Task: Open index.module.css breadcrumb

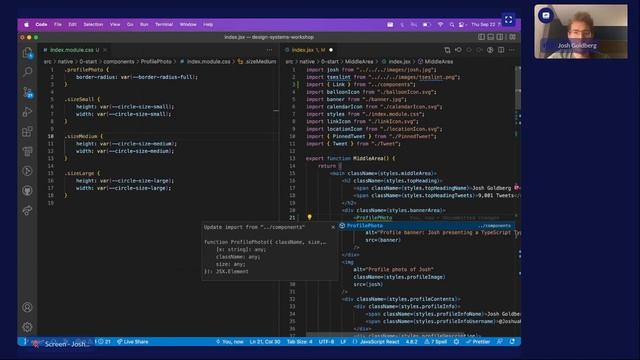Action: (208, 62)
